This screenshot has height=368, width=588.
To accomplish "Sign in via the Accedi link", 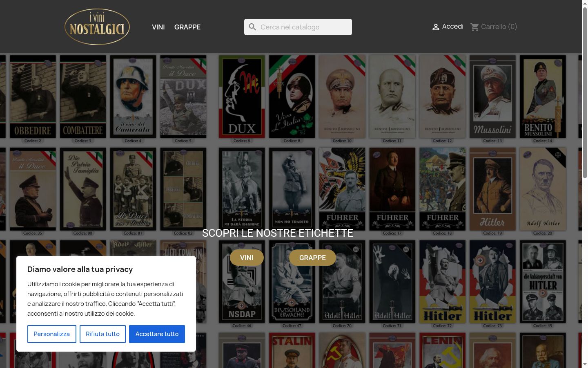I will (448, 27).
